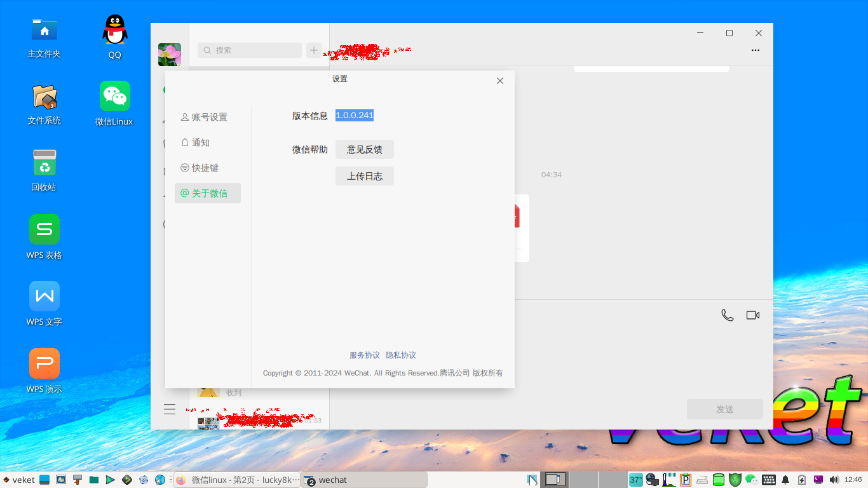
Task: Switch to the wechat taskbar window
Action: (364, 480)
